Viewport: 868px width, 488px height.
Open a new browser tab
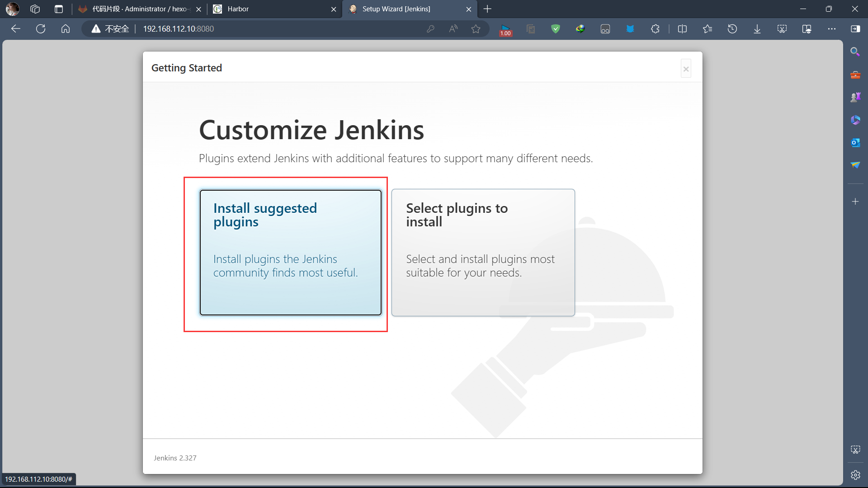pos(487,9)
